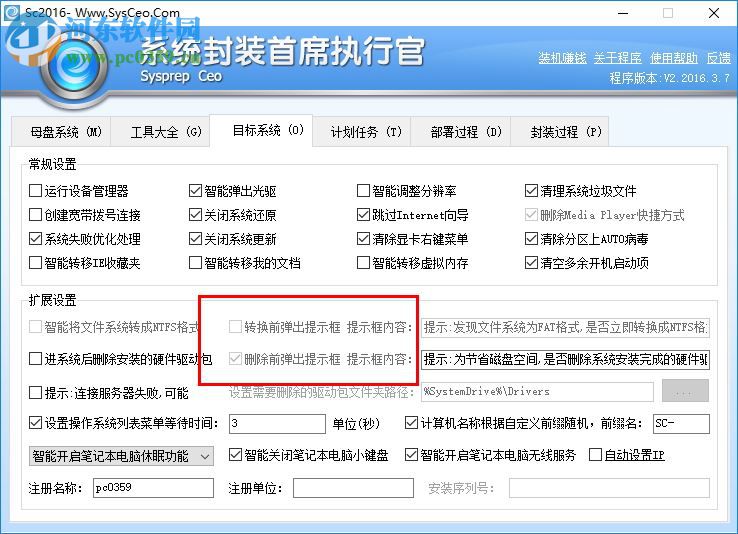
Task: Toggle 清除显卡右键菜单 checkbox
Action: 363,239
